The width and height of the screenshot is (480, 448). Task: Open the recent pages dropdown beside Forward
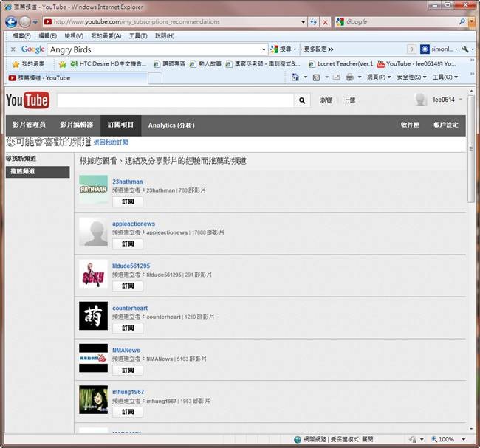pos(35,22)
